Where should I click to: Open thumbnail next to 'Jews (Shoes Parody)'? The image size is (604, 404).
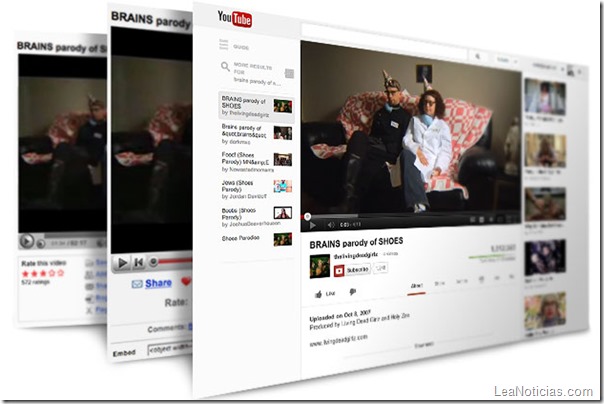pyautogui.click(x=283, y=186)
